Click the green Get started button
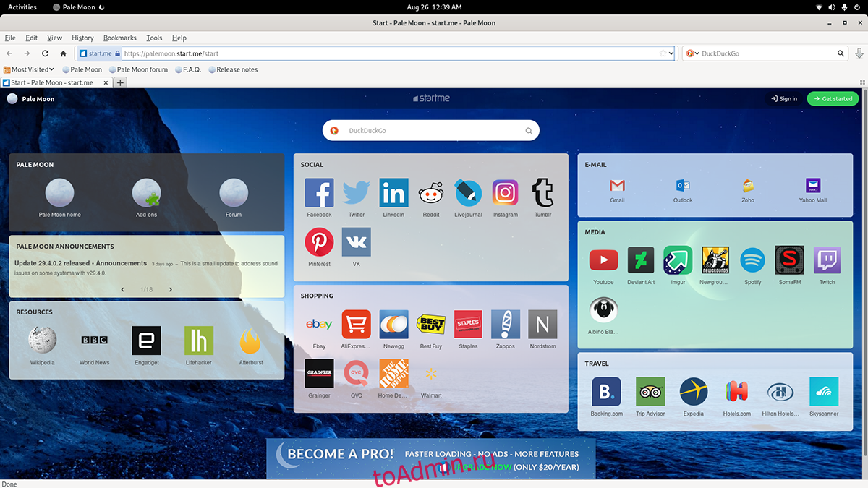The height and width of the screenshot is (488, 868). tap(832, 98)
